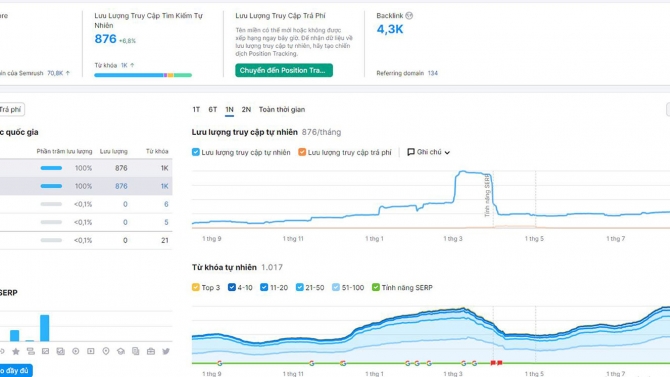Screen dimensions: 670x377
Task: Click the up arrow next to 70,8K
Action: (x=68, y=73)
